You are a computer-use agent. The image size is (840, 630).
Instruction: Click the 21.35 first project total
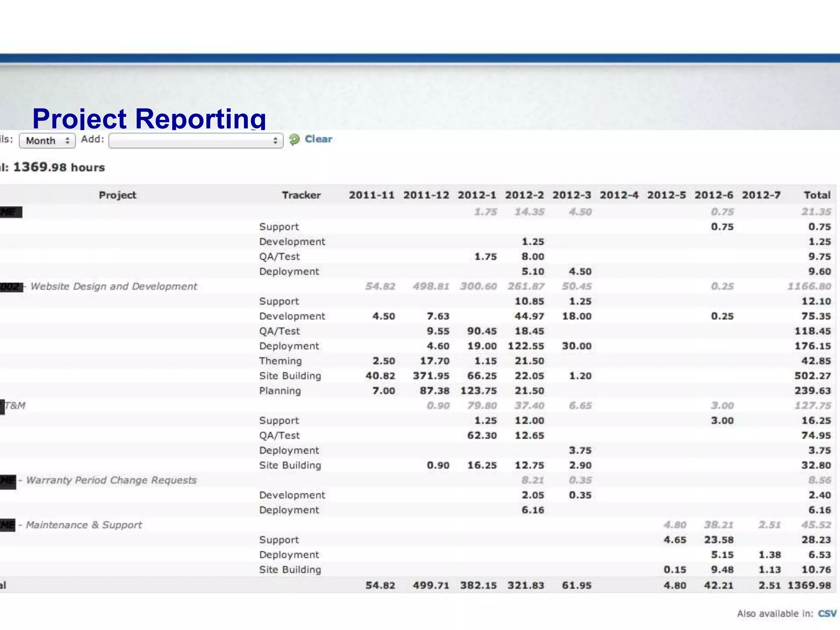(x=816, y=212)
